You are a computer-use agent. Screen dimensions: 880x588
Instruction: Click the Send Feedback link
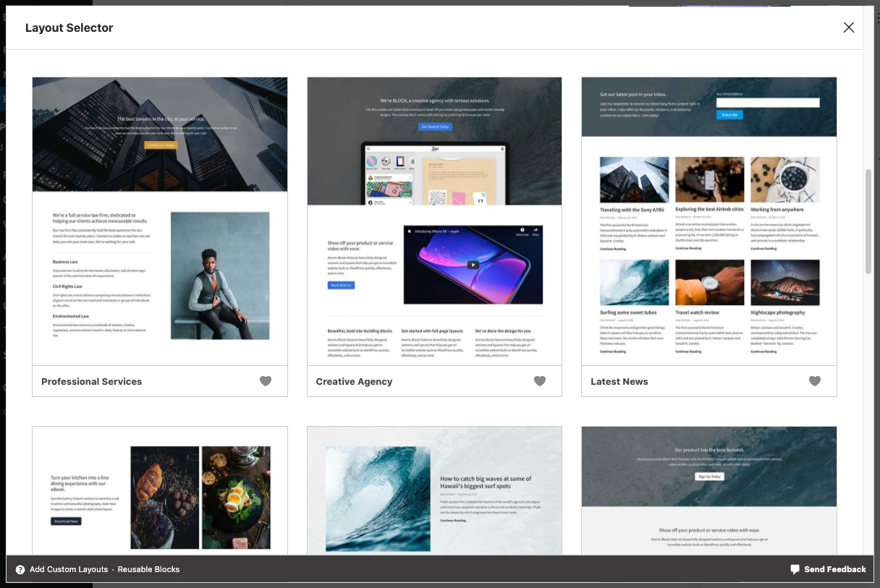click(x=835, y=569)
